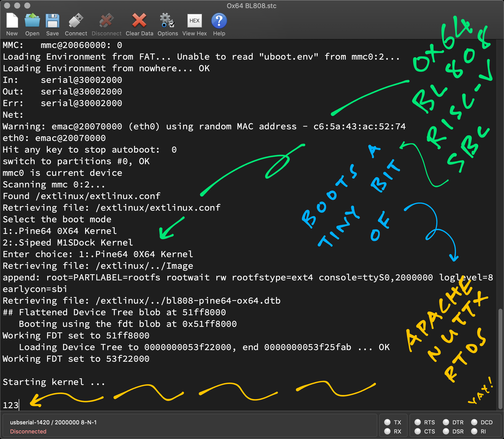Switch to View Hex mode
504x439 pixels.
(x=194, y=21)
